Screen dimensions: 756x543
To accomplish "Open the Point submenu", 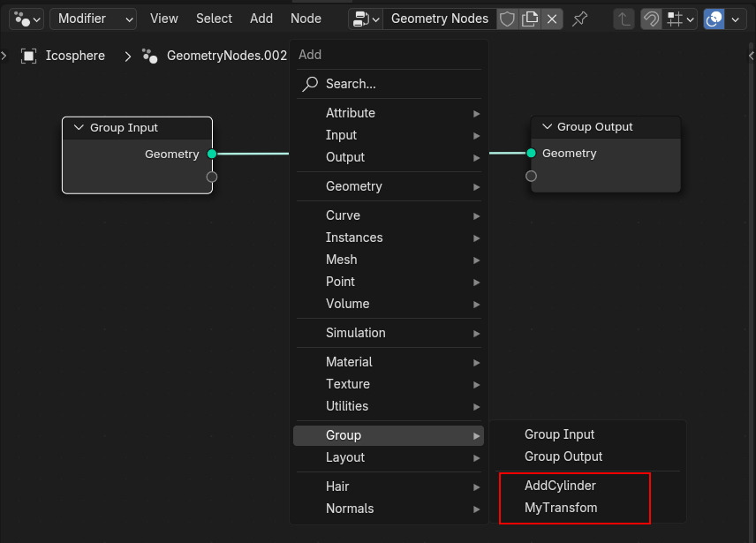I will tap(389, 282).
